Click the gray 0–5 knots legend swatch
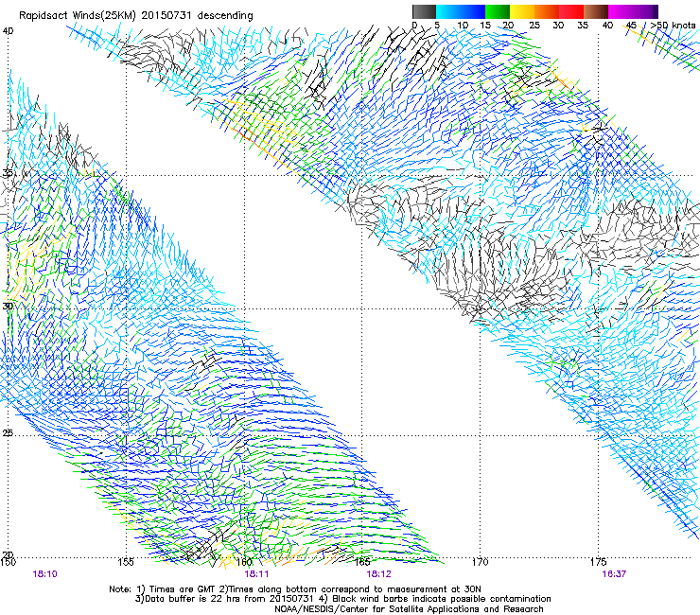The width and height of the screenshot is (700, 615). tap(424, 11)
